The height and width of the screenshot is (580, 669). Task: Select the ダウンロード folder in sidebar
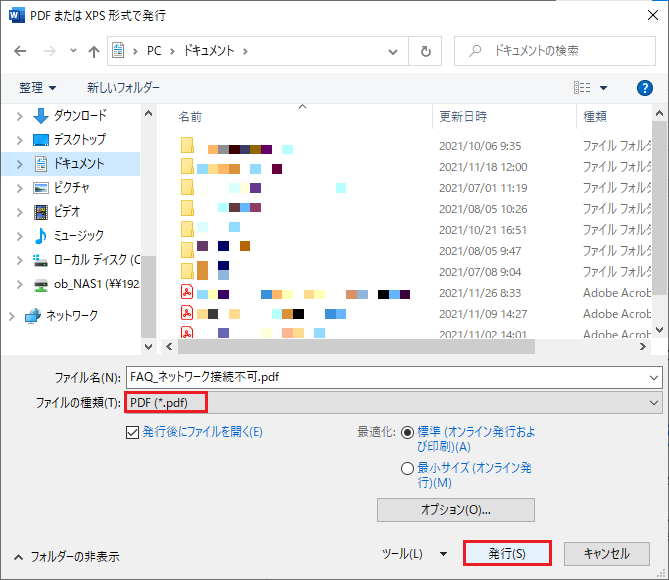pyautogui.click(x=80, y=115)
